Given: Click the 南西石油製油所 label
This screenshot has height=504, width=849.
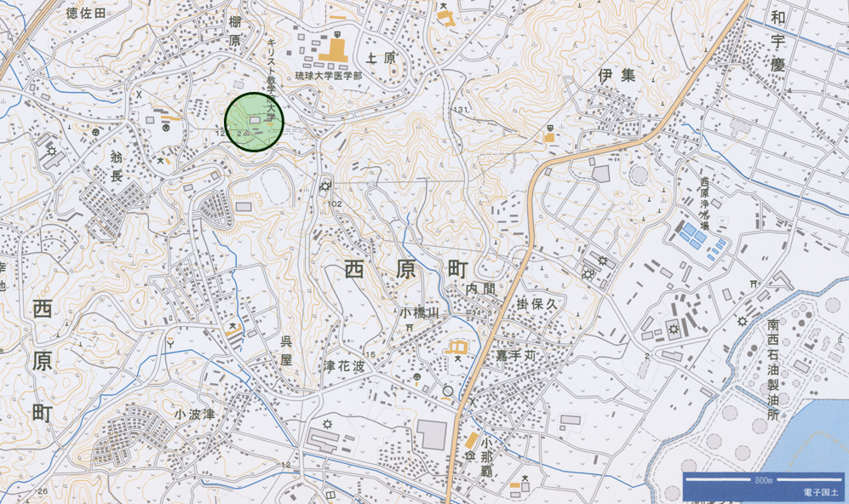Looking at the screenshot, I should (773, 369).
